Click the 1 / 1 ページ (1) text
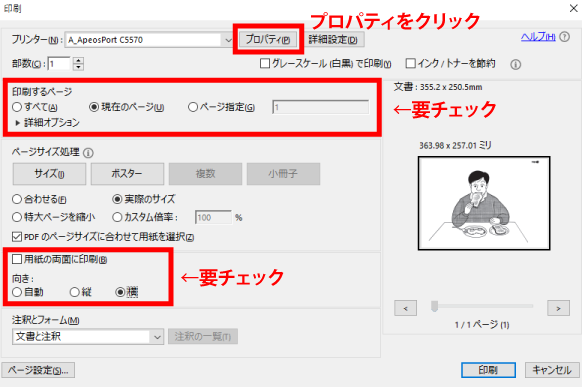 pos(482,325)
